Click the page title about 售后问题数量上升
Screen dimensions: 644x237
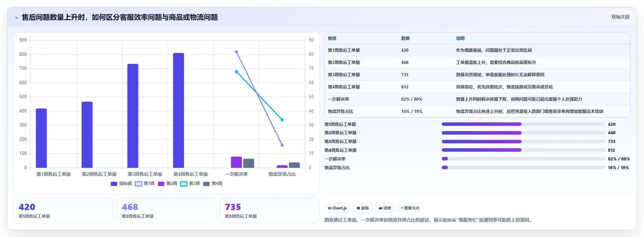[x=120, y=17]
